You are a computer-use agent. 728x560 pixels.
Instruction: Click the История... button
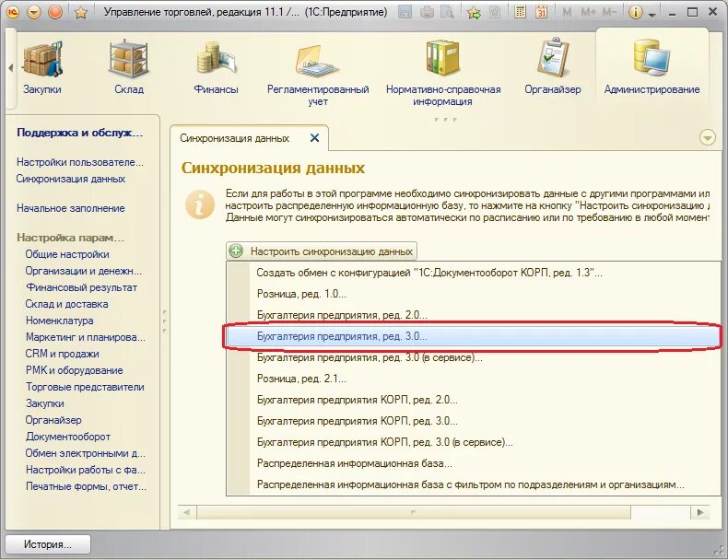pyautogui.click(x=48, y=544)
